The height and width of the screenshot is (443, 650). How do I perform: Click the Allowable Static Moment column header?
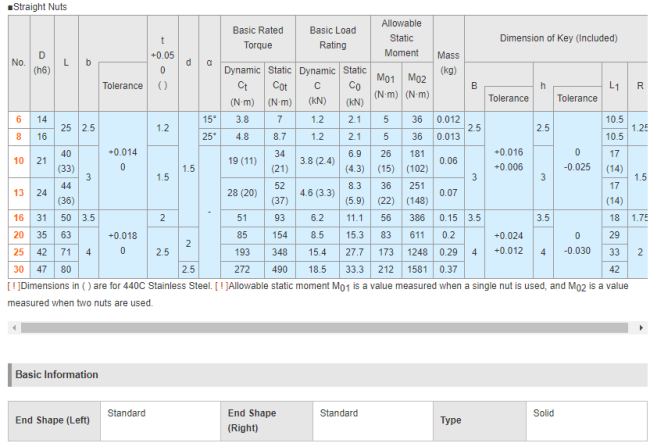401,37
